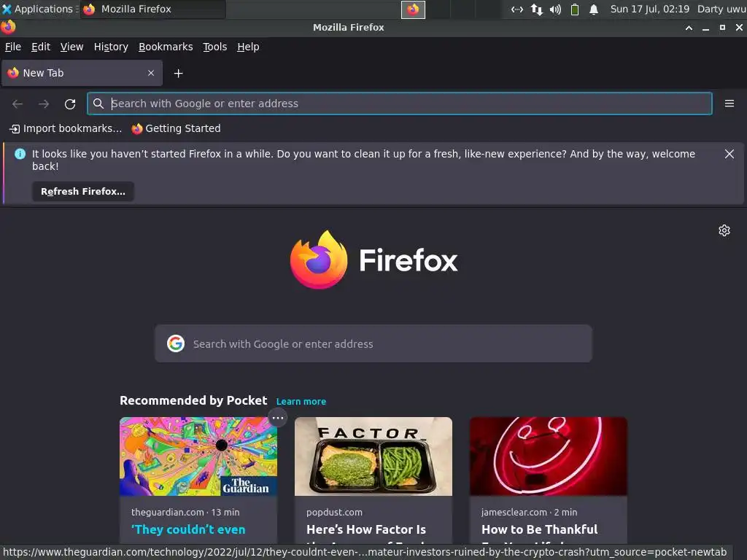
Task: Click the Factor meal tray thumbnail
Action: click(373, 456)
